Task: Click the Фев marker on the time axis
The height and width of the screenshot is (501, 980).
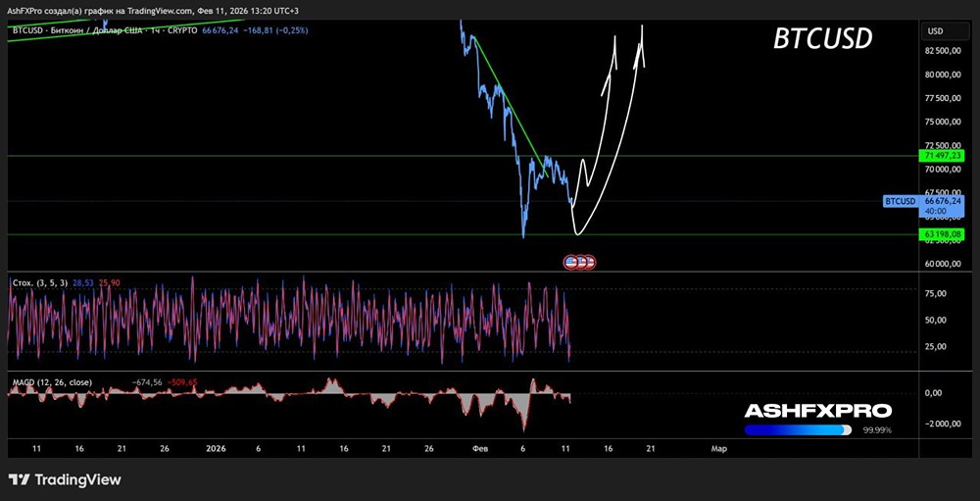Action: point(480,448)
